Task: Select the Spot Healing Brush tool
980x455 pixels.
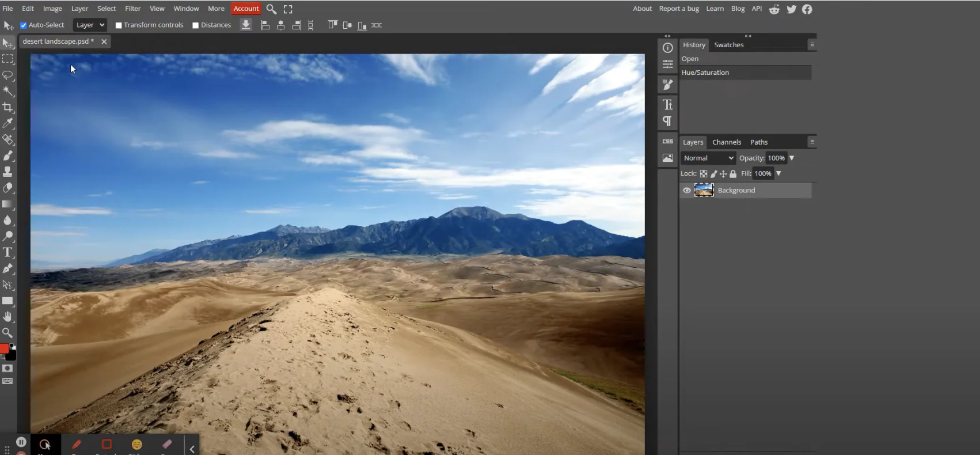Action: click(7, 139)
